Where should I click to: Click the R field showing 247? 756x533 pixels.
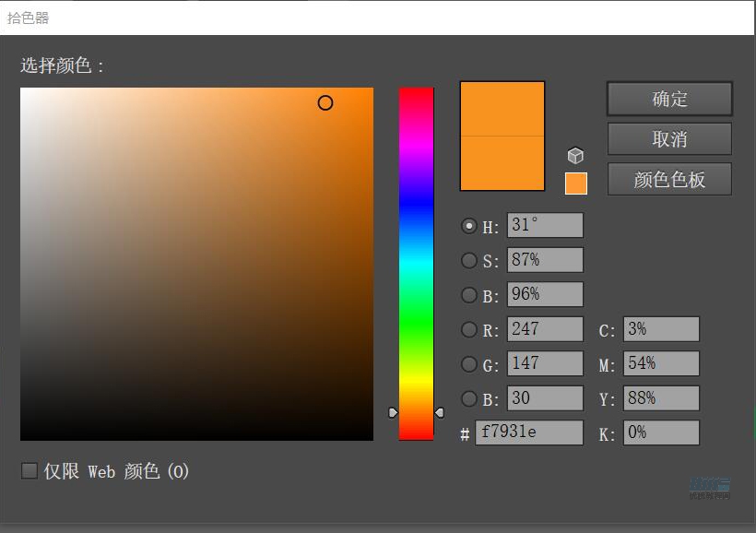[x=545, y=329]
